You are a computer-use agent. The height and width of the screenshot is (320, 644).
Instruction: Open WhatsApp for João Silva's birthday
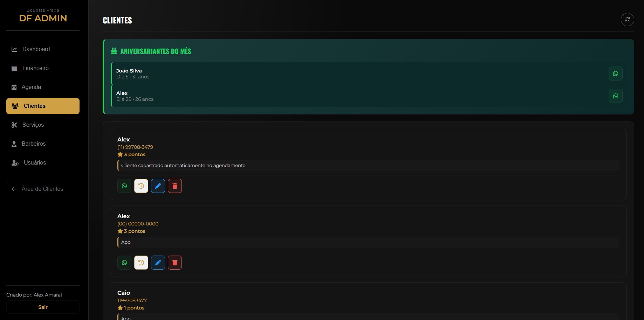point(615,74)
